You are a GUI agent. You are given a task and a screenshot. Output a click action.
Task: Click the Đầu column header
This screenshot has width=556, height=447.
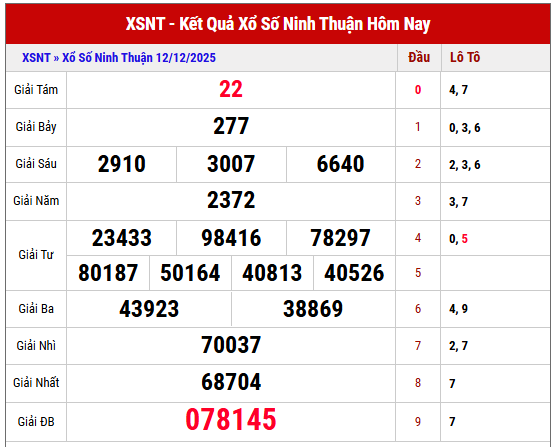419,57
